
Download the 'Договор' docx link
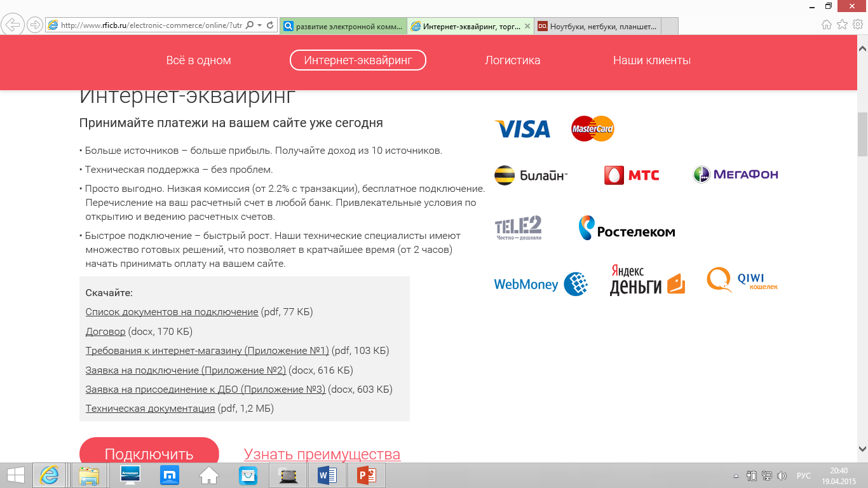(105, 332)
